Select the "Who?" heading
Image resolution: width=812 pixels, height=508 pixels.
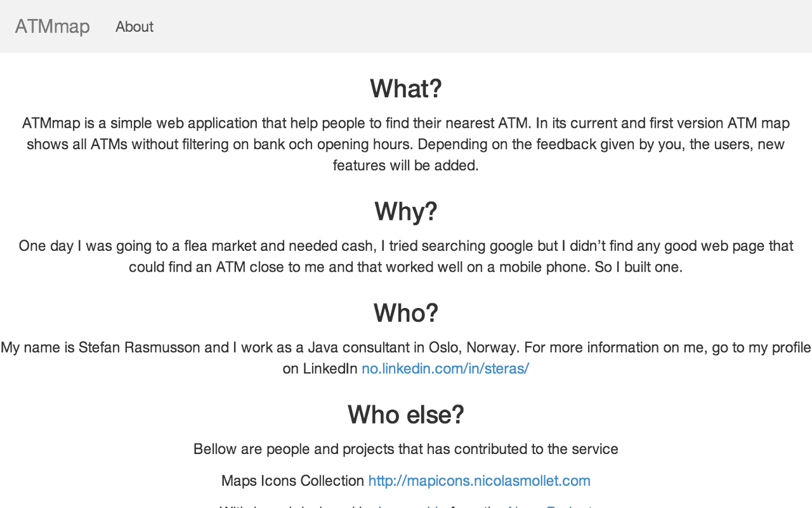[x=406, y=312]
